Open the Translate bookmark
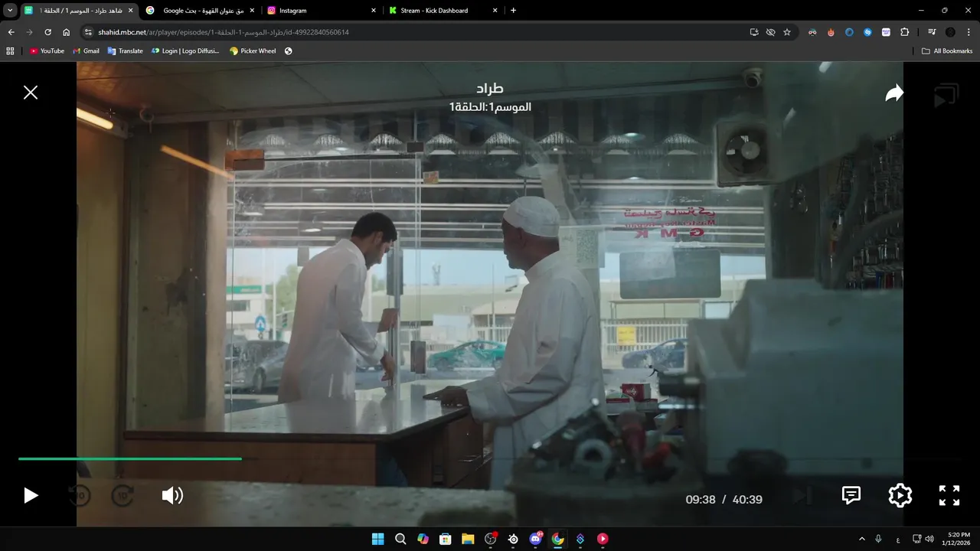The image size is (980, 551). 125,51
